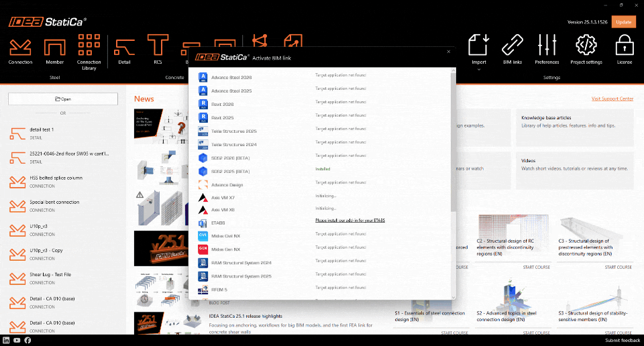Click the SDS2 2026 [BETA] icon
The height and width of the screenshot is (346, 644).
(x=203, y=158)
